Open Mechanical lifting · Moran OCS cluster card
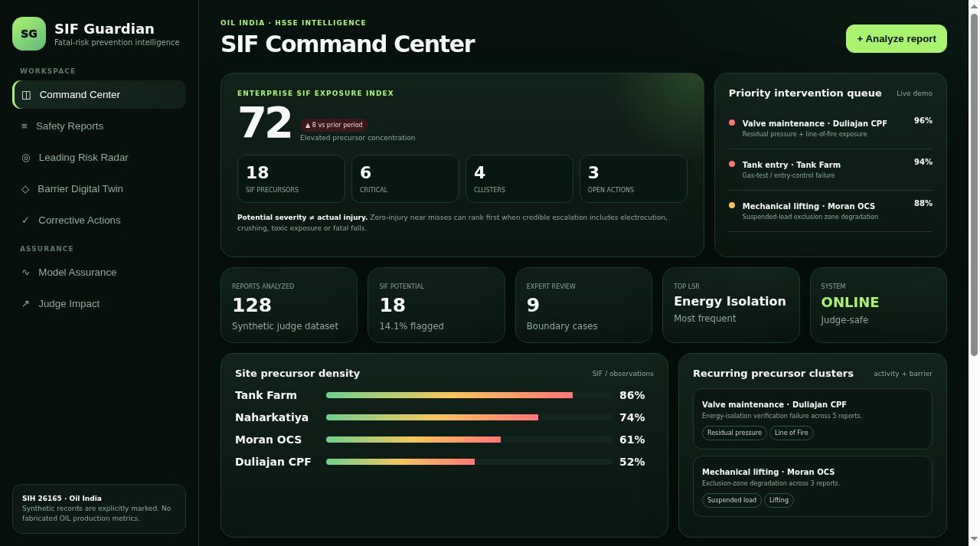 [x=812, y=486]
